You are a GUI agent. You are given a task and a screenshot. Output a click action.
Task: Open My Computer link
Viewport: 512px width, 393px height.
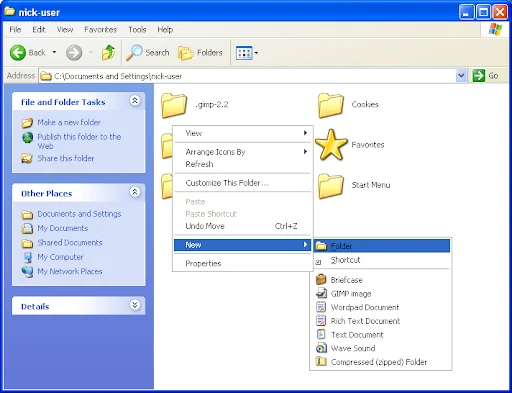[x=60, y=257]
